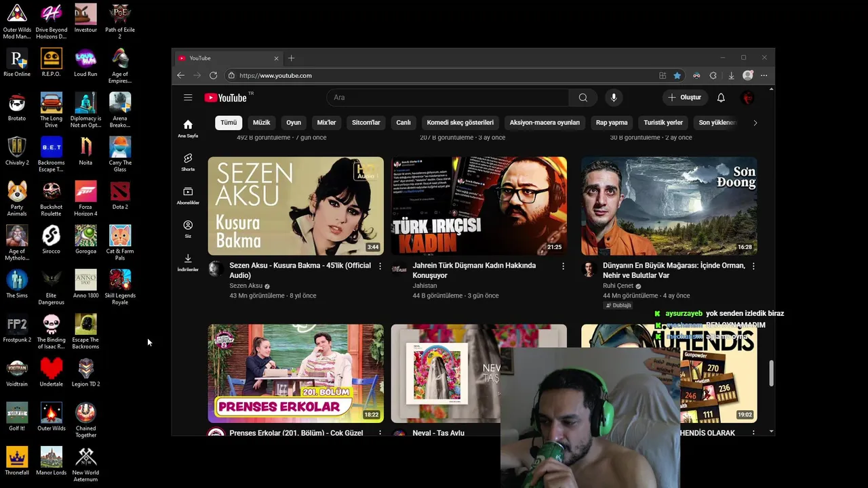This screenshot has height=488, width=868.
Task: Open options menu for Dünyanın En Büyük Mağarası
Action: 753,266
